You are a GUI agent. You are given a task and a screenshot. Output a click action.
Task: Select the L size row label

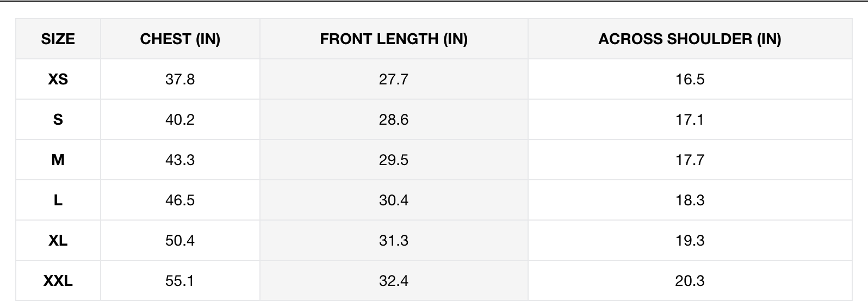[58, 200]
